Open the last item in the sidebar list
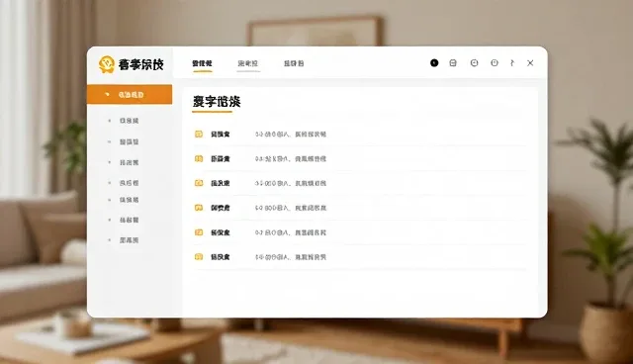 pyautogui.click(x=129, y=240)
